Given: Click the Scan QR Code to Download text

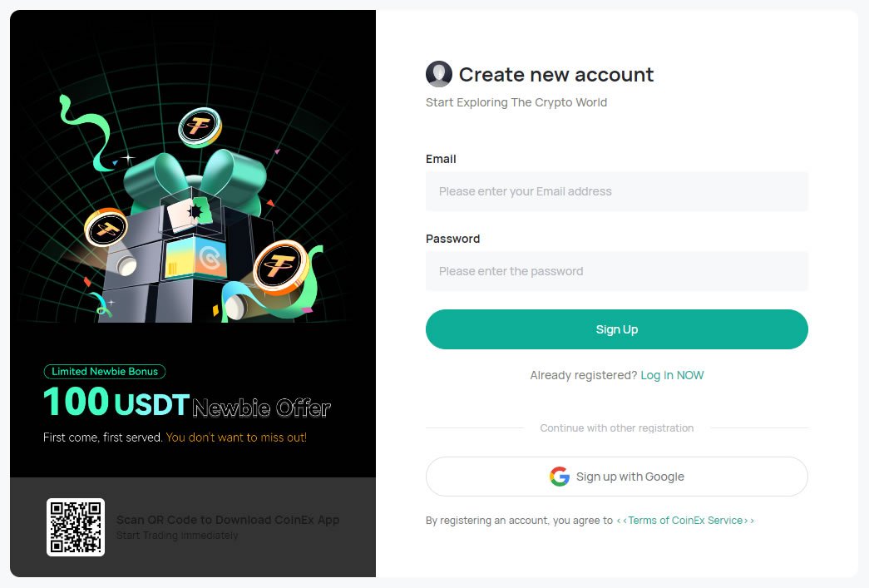Looking at the screenshot, I should pos(227,520).
